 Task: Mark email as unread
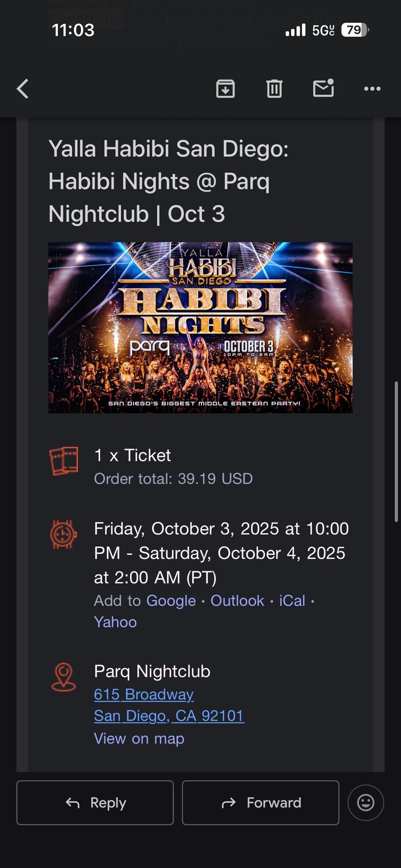click(x=324, y=88)
